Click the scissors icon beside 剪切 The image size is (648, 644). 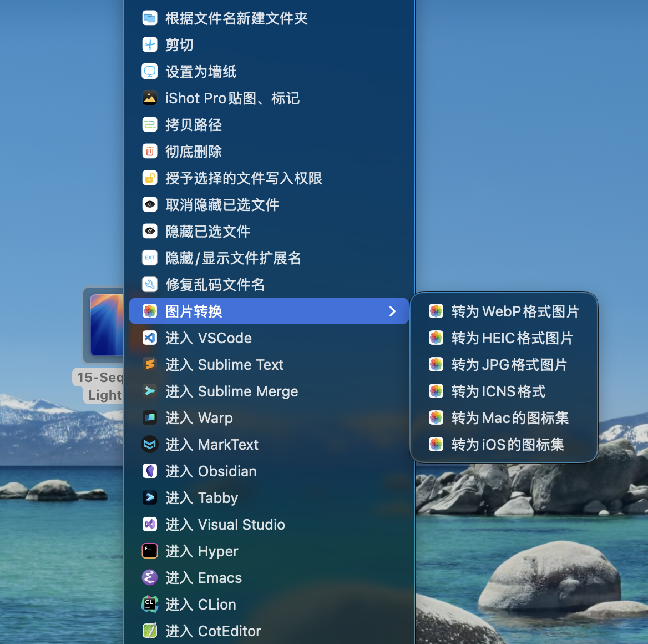(150, 45)
